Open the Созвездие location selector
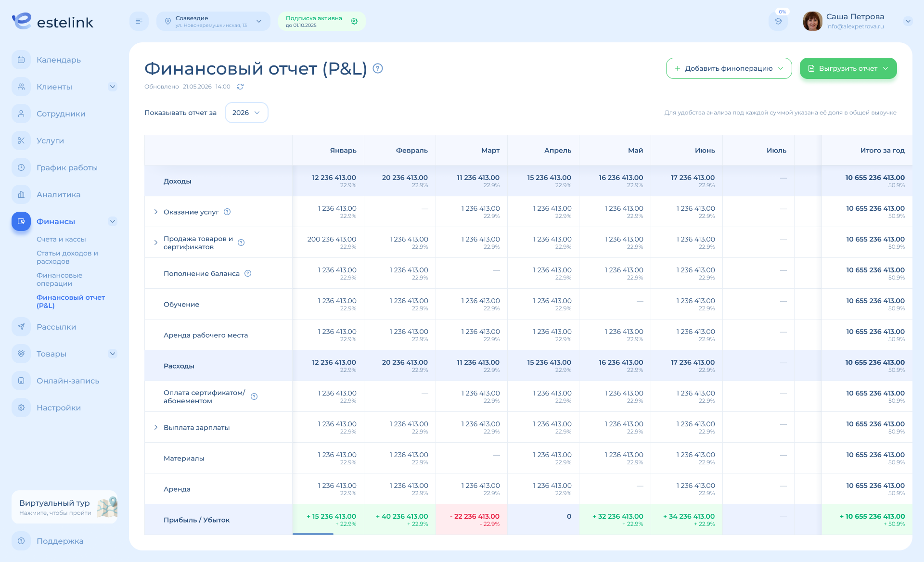The height and width of the screenshot is (562, 924). click(x=213, y=21)
